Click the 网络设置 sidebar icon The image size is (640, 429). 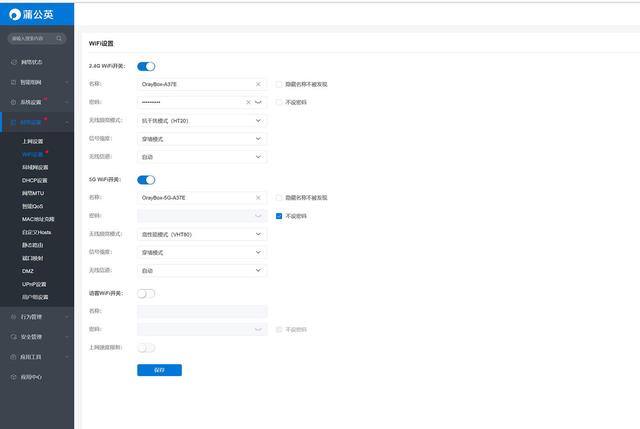13,122
